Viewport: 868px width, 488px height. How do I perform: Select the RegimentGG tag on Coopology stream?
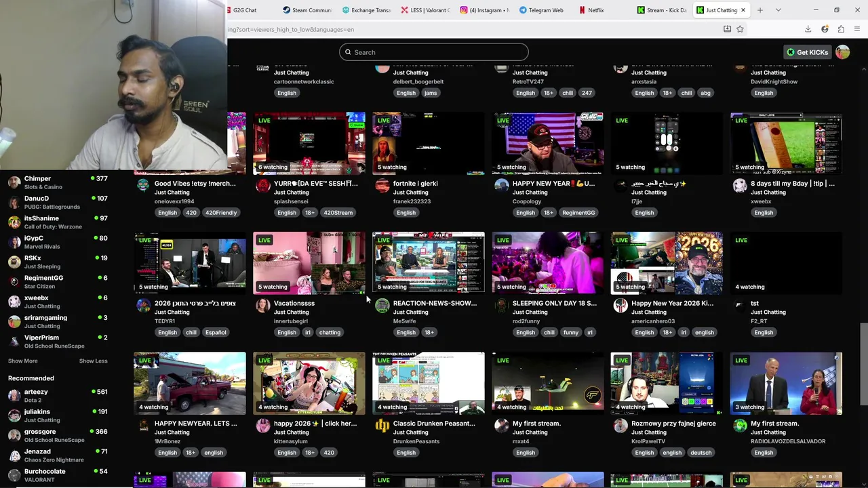[578, 213]
